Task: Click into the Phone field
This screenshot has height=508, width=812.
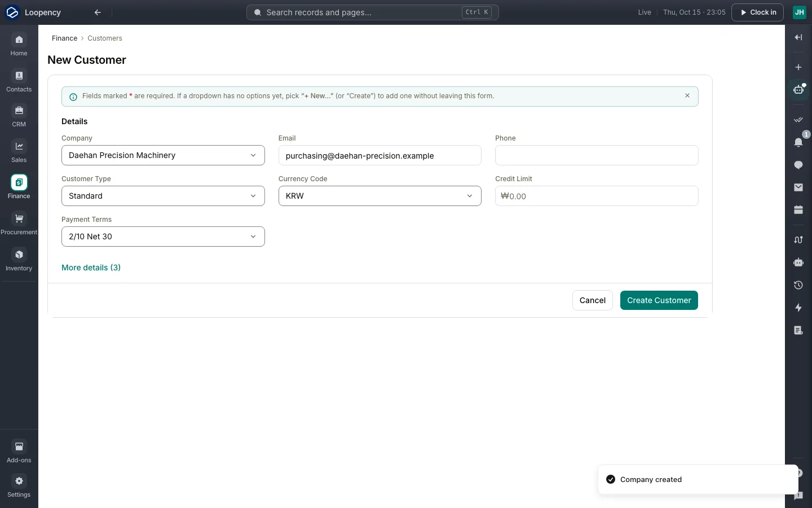Action: point(597,155)
